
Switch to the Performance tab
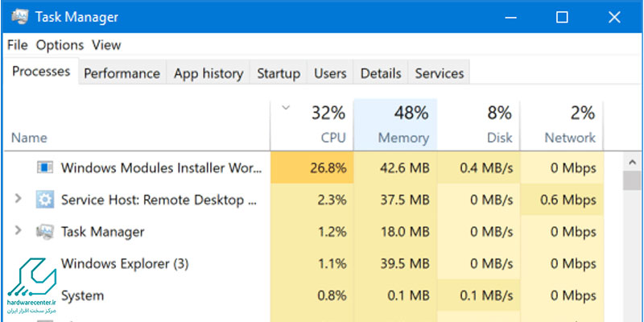(x=122, y=73)
